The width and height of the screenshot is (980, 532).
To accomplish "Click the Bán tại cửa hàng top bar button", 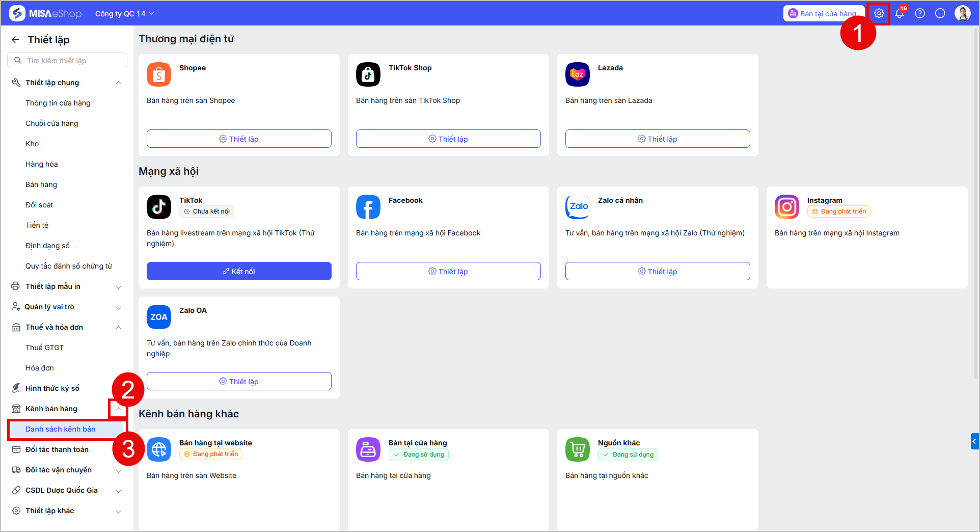I will [824, 13].
